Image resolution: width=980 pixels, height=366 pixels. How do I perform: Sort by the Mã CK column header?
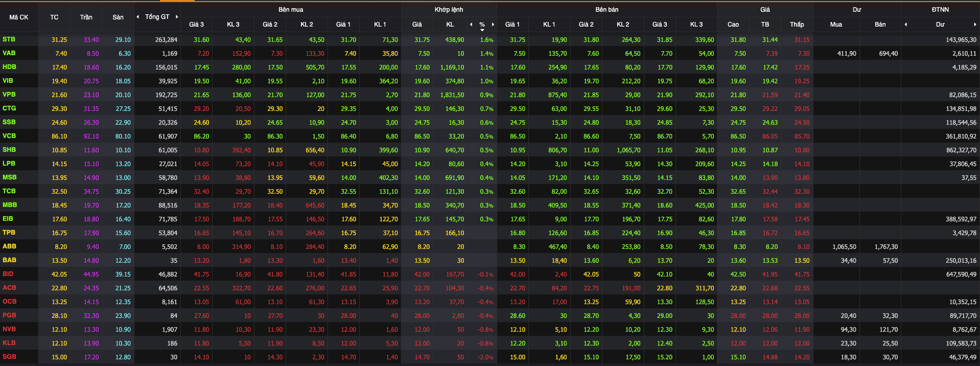19,17
